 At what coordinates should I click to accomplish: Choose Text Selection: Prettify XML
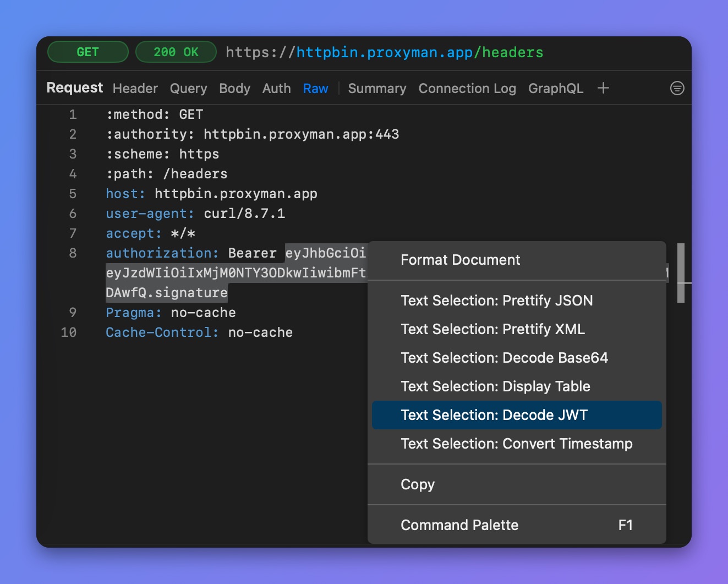coord(517,329)
